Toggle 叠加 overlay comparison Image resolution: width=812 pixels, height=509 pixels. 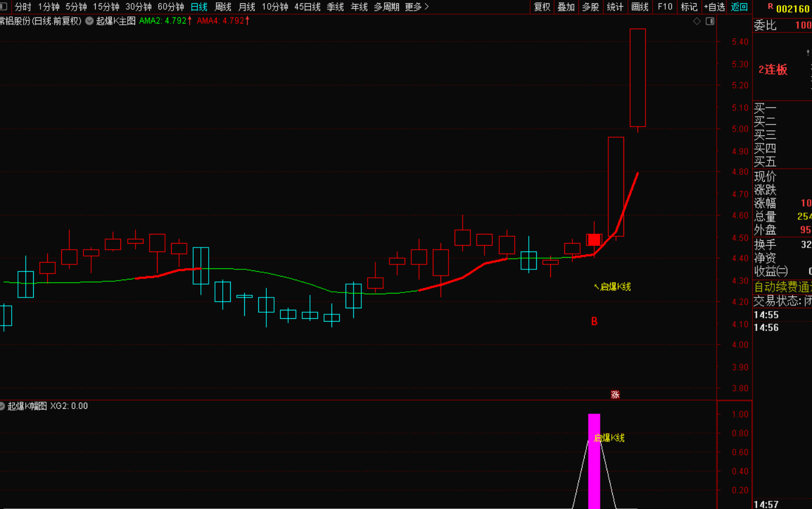[566, 7]
